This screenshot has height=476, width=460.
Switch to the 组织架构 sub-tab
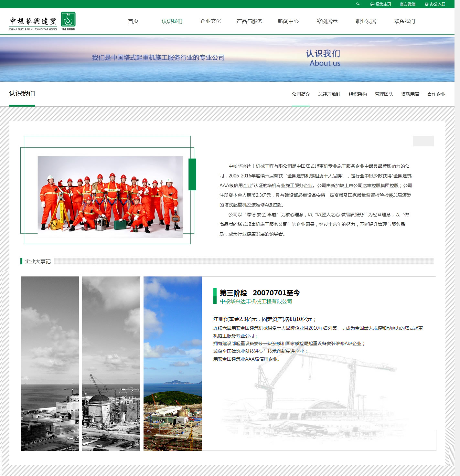point(358,94)
